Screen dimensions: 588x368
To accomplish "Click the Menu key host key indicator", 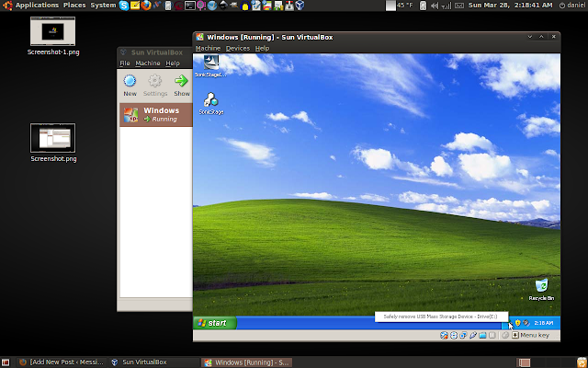I will click(x=530, y=335).
